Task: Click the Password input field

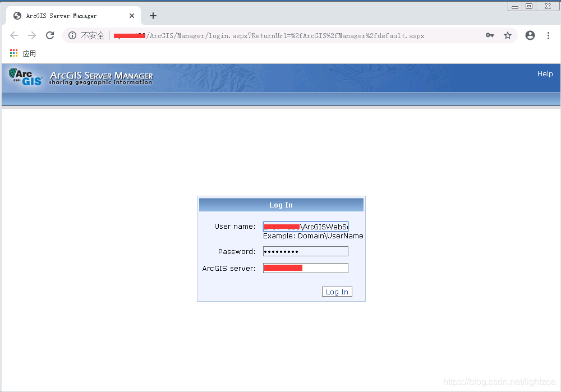Action: click(306, 251)
